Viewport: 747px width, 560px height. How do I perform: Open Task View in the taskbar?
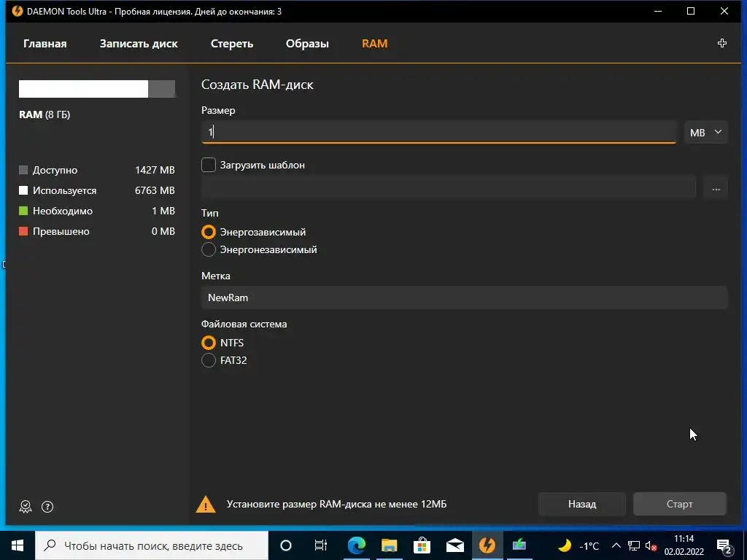click(x=321, y=545)
